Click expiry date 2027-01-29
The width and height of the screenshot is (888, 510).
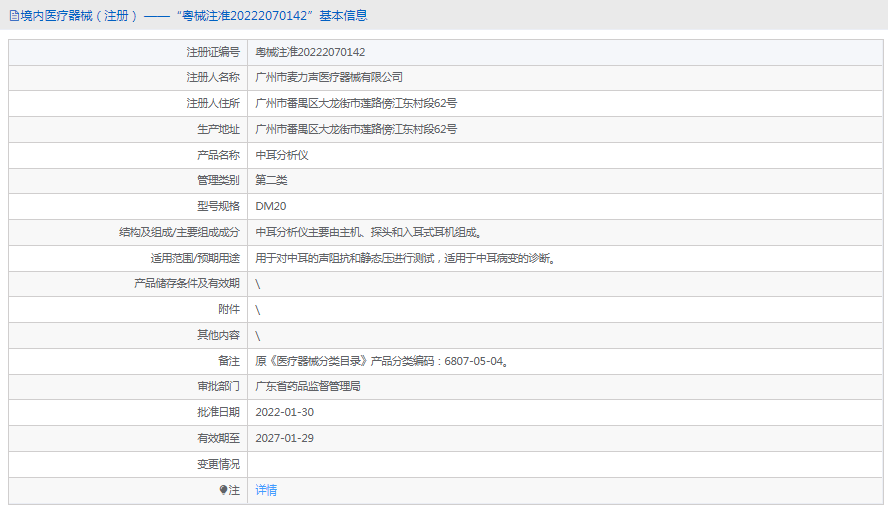pyautogui.click(x=284, y=439)
